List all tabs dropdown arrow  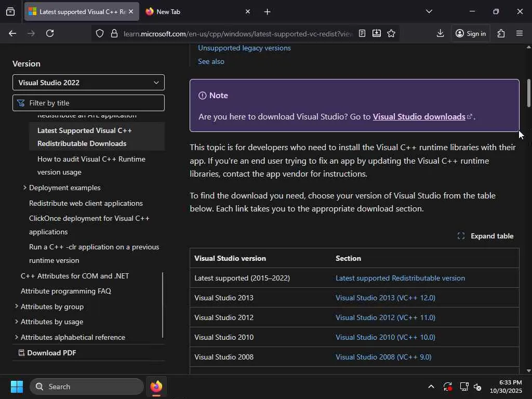point(429,11)
